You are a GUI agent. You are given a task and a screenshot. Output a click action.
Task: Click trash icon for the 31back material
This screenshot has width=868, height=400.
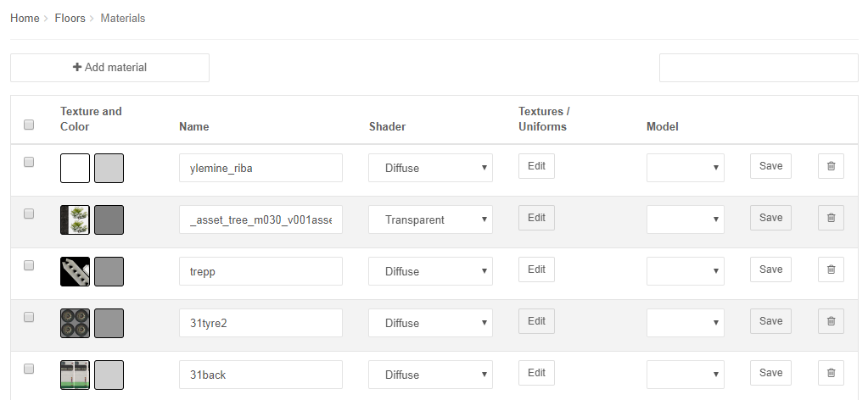831,373
